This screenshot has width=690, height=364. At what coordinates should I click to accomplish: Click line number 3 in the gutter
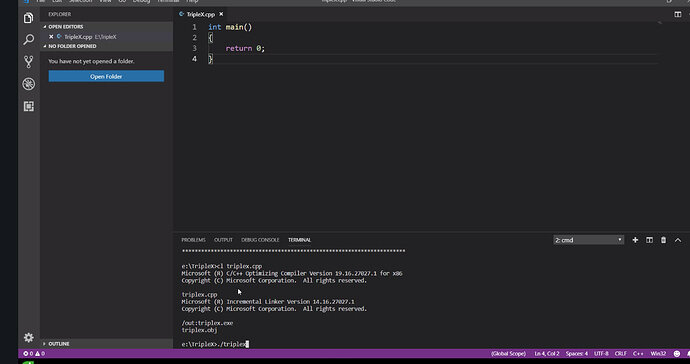tap(194, 48)
